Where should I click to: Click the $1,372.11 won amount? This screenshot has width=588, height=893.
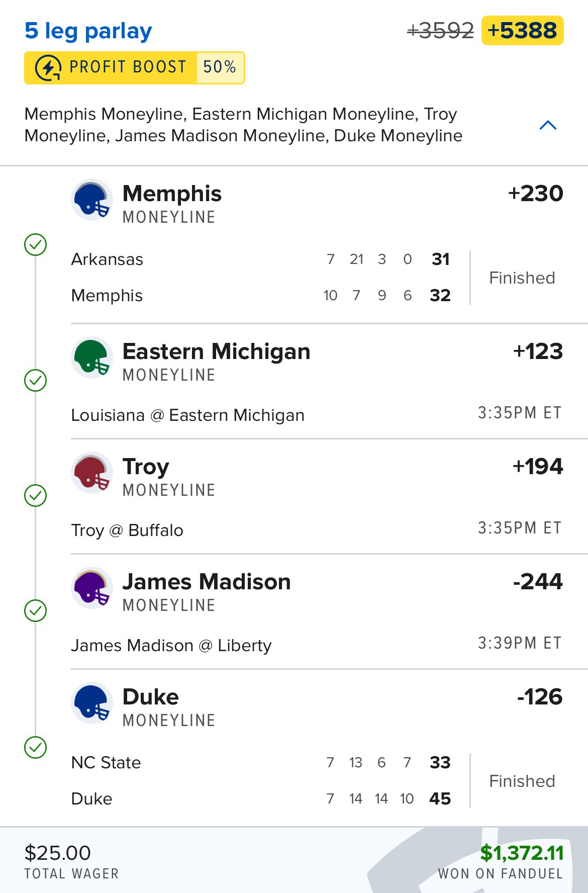521,853
